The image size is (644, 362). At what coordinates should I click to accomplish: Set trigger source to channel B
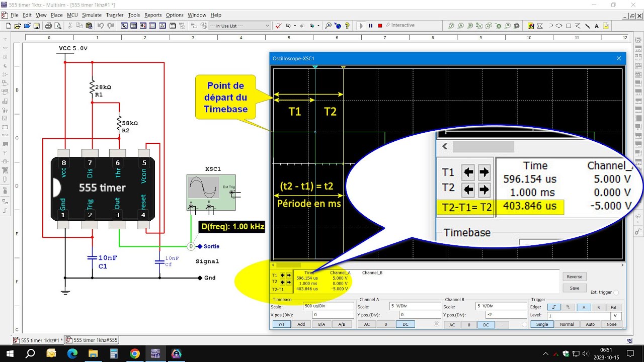click(599, 307)
